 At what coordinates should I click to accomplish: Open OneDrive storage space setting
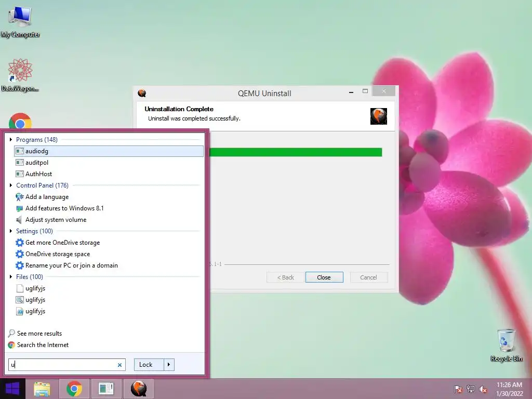[x=109, y=254]
